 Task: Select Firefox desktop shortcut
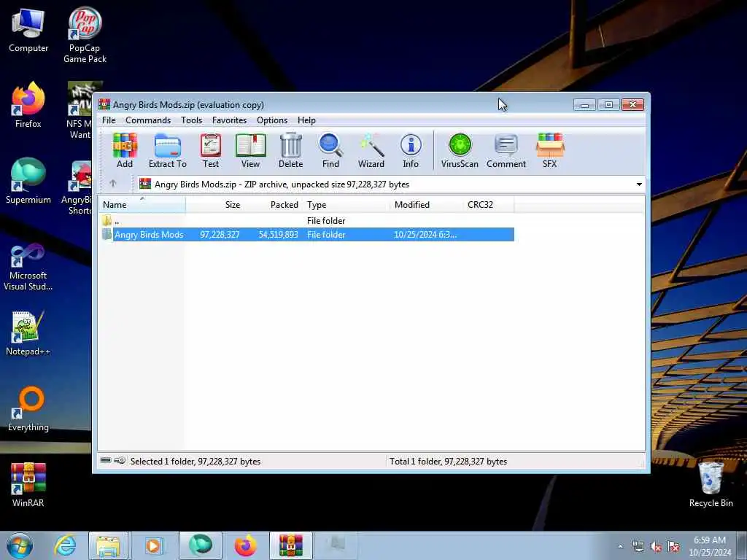[28, 105]
